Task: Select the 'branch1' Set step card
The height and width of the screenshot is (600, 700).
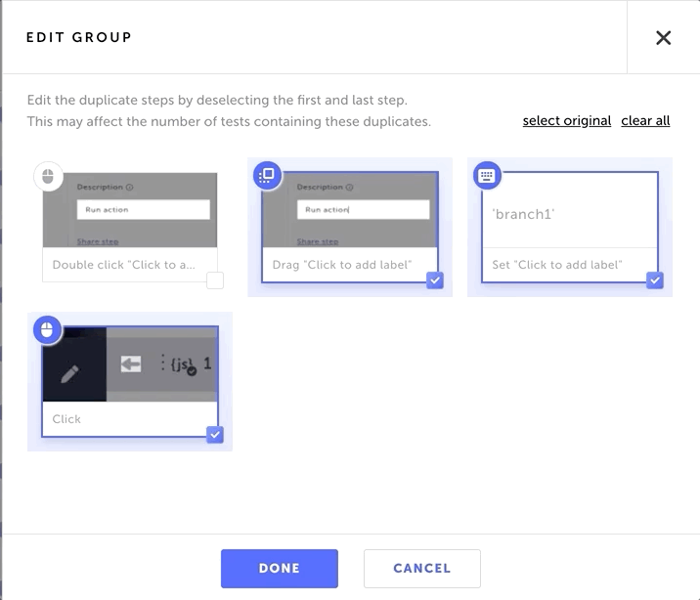Action: [570, 227]
